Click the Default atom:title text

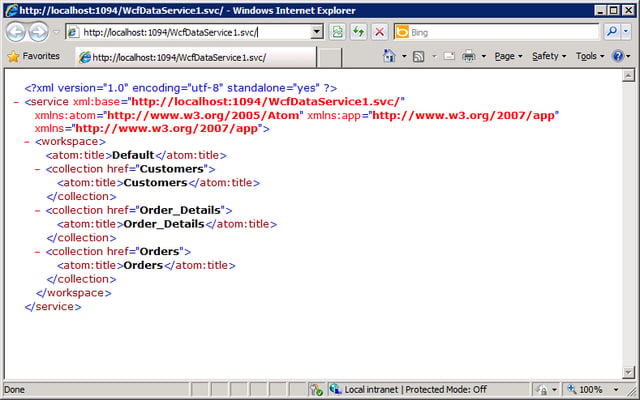133,156
